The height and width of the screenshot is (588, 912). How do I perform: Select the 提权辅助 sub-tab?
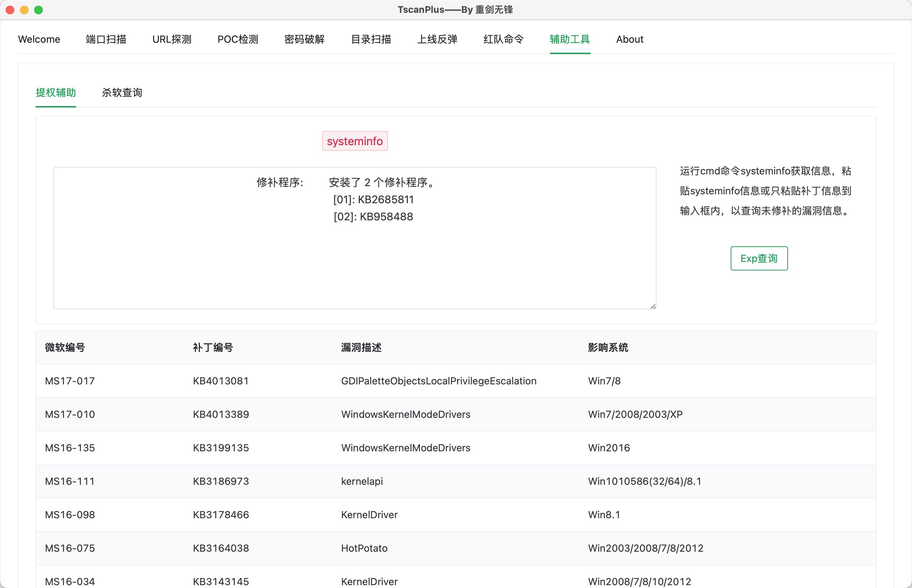pyautogui.click(x=56, y=93)
